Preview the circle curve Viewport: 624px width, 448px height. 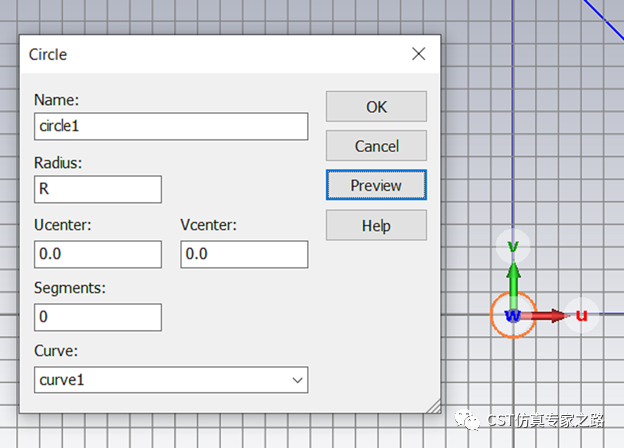pyautogui.click(x=376, y=185)
